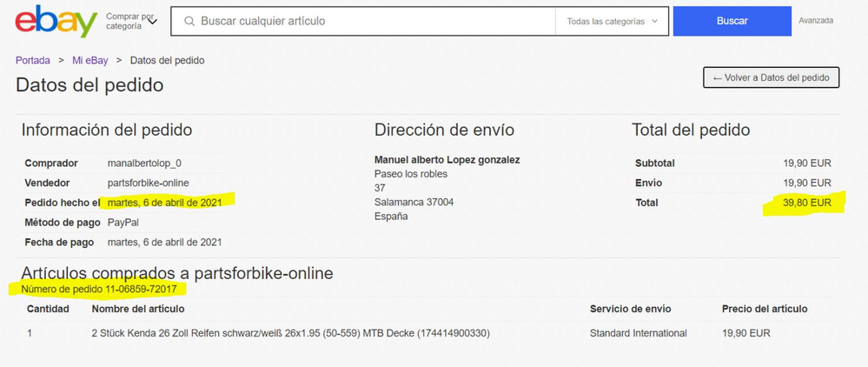Click España in the shipping address
This screenshot has height=367, width=868.
click(x=391, y=217)
